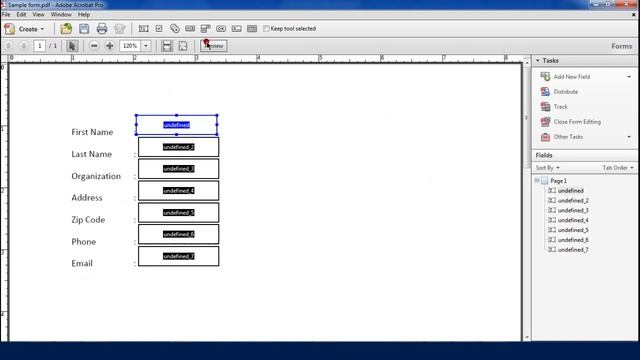This screenshot has width=640, height=360.
Task: Click Add New Field task
Action: tap(571, 77)
